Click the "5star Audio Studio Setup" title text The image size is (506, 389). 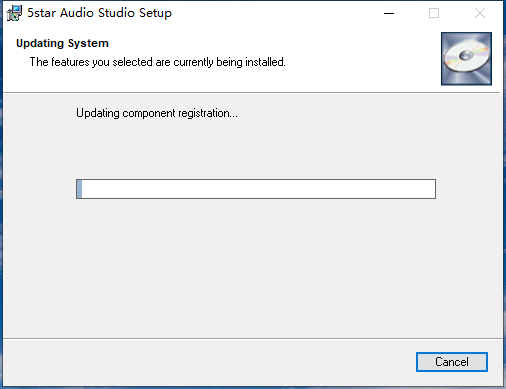coord(99,13)
